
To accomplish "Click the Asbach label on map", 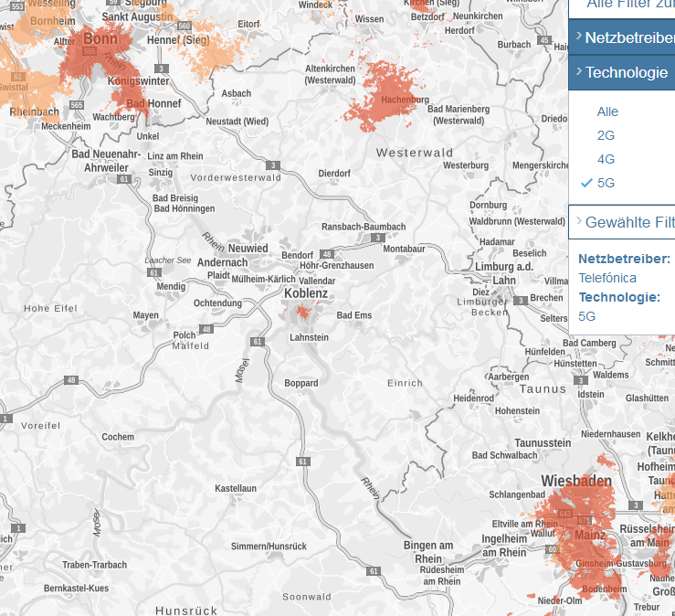I will 237,93.
